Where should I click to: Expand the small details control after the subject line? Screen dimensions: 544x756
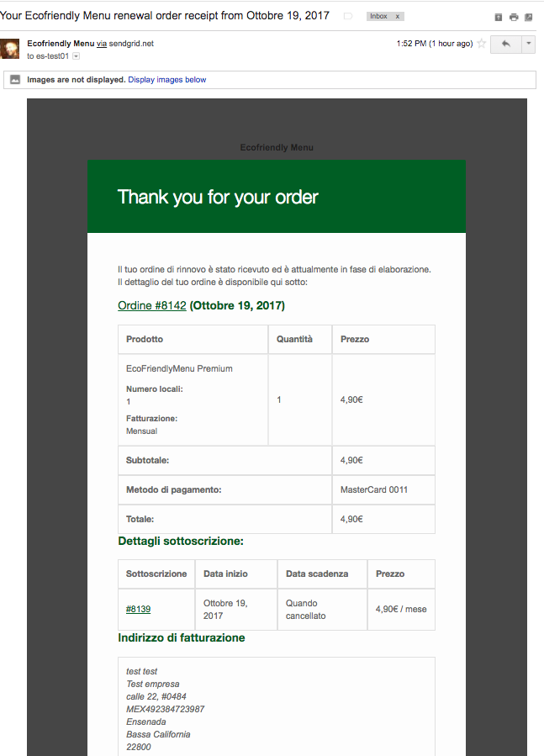pos(347,15)
